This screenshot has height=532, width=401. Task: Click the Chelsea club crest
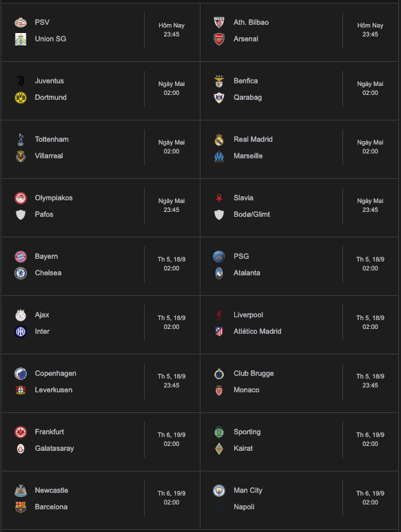coord(21,273)
